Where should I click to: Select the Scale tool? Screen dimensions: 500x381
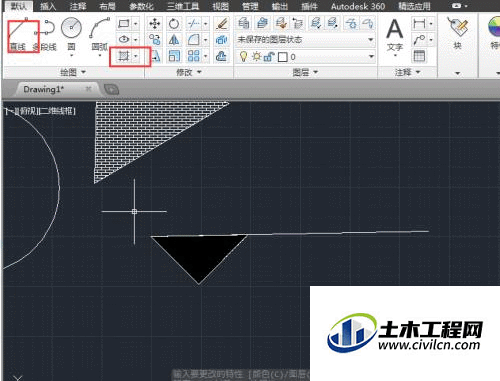click(x=174, y=56)
